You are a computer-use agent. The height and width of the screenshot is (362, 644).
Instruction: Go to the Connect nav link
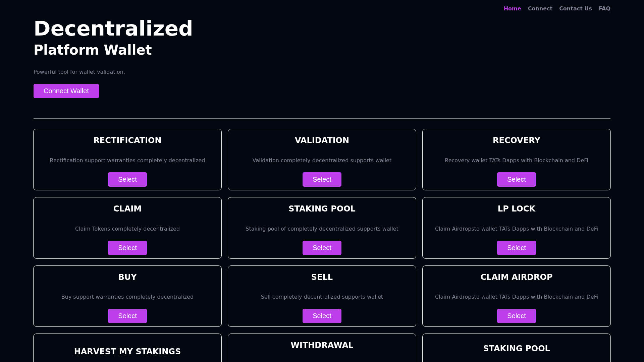coord(540,9)
